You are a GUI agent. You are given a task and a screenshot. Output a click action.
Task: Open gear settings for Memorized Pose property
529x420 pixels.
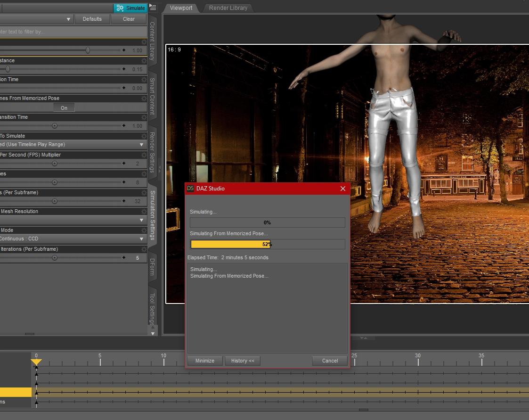click(144, 99)
